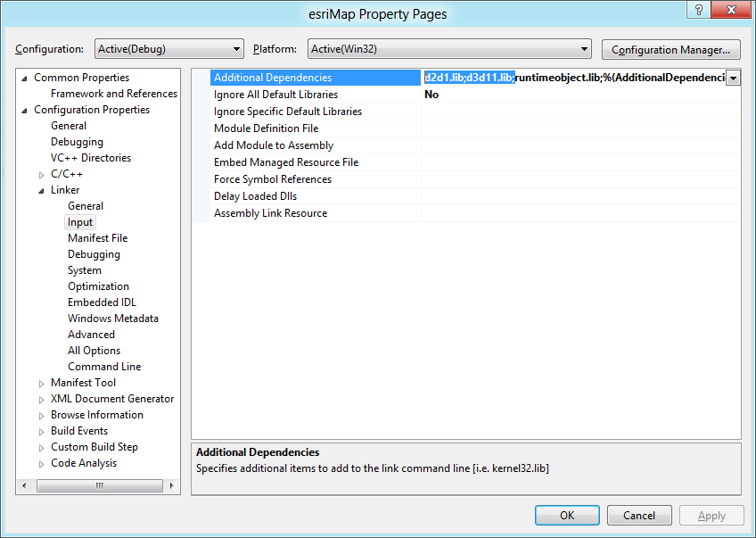The height and width of the screenshot is (538, 756).
Task: Open Additional Dependencies value dropdown arrow
Action: (x=733, y=78)
